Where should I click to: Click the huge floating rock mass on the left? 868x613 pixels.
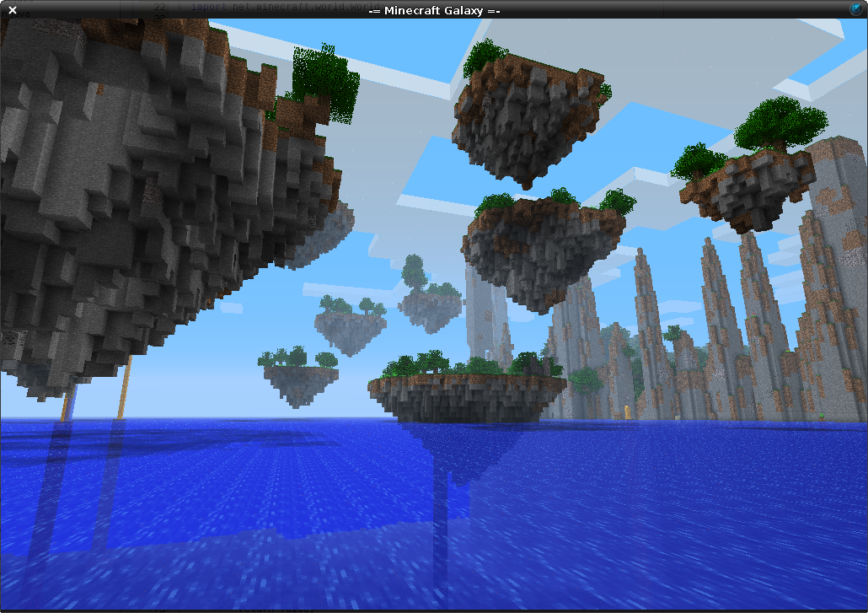pyautogui.click(x=126, y=211)
